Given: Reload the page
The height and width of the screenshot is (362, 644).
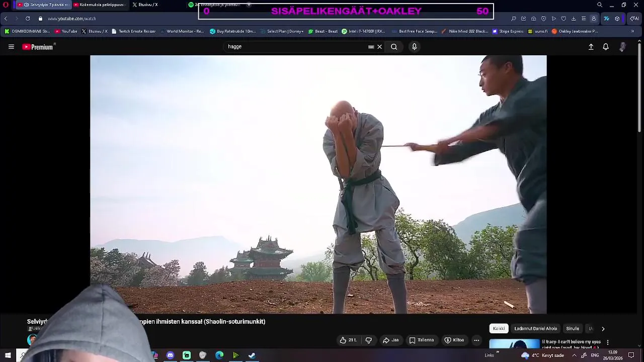Looking at the screenshot, I should (28, 19).
